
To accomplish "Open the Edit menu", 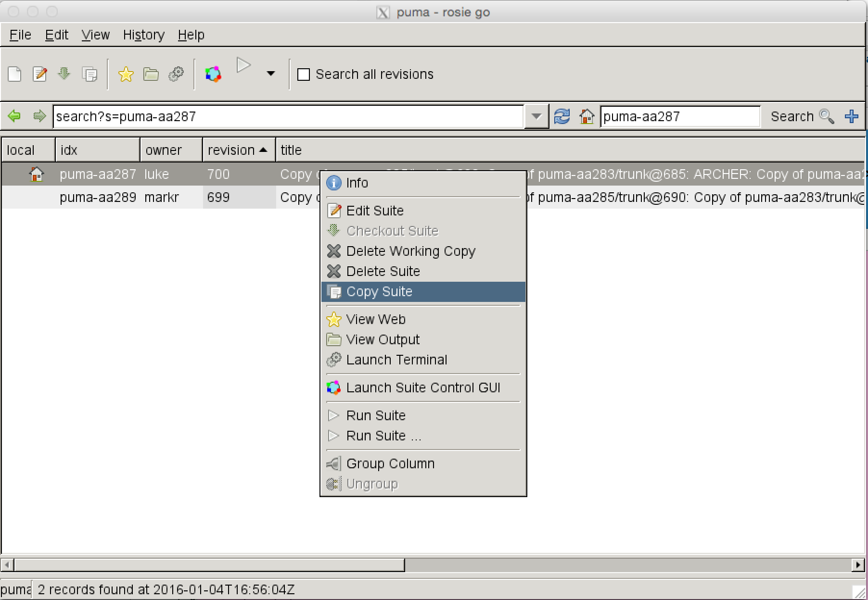I will (57, 35).
